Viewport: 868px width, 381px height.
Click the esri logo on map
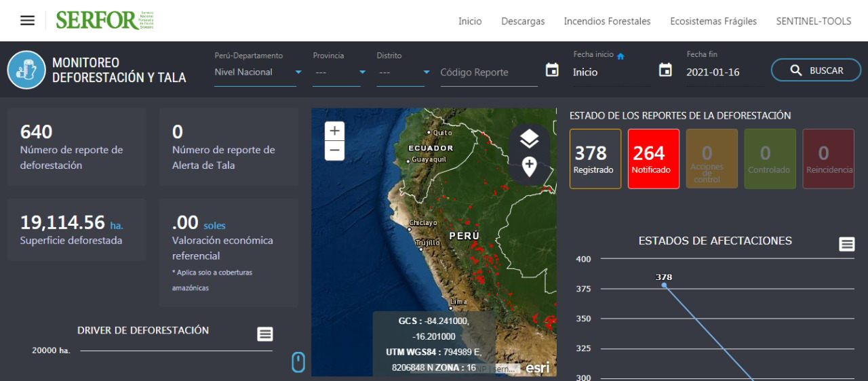click(x=537, y=367)
